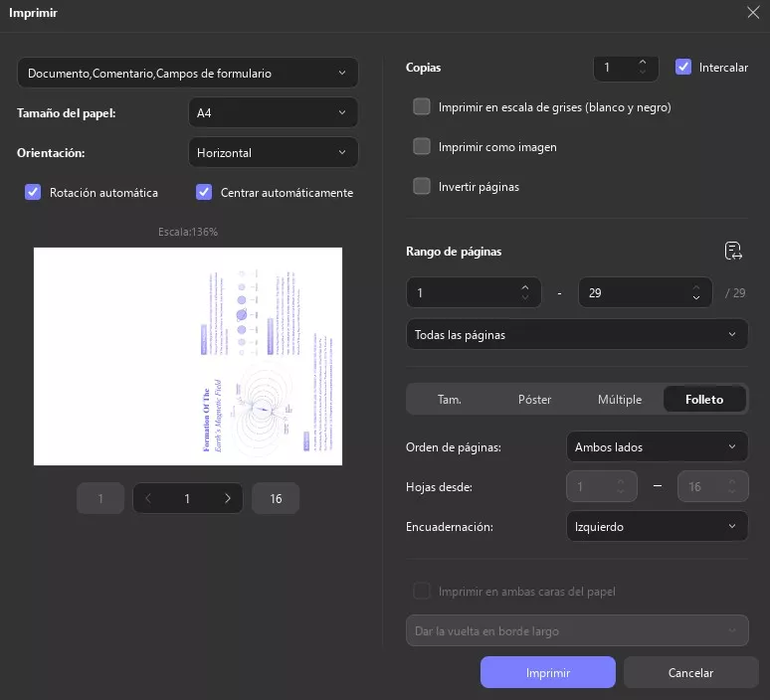Open the Orden de páginas dropdown
Screen dimensions: 770x700
click(657, 446)
